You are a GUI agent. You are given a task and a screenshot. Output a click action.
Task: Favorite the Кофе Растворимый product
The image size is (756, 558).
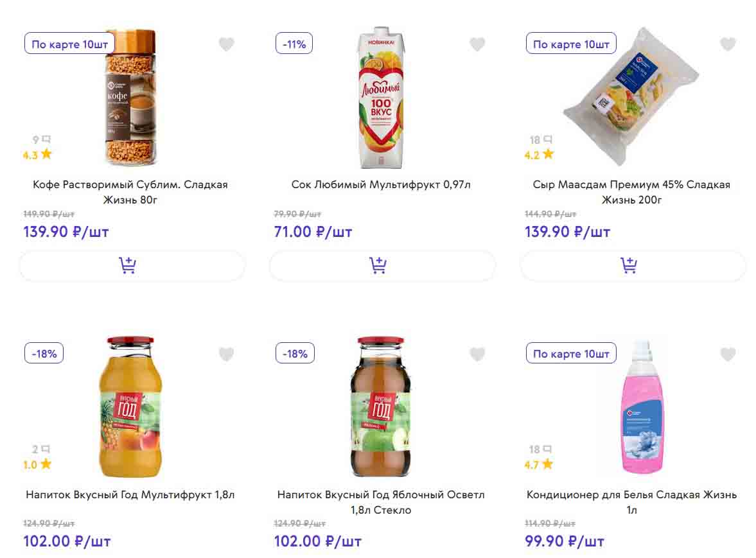[227, 44]
